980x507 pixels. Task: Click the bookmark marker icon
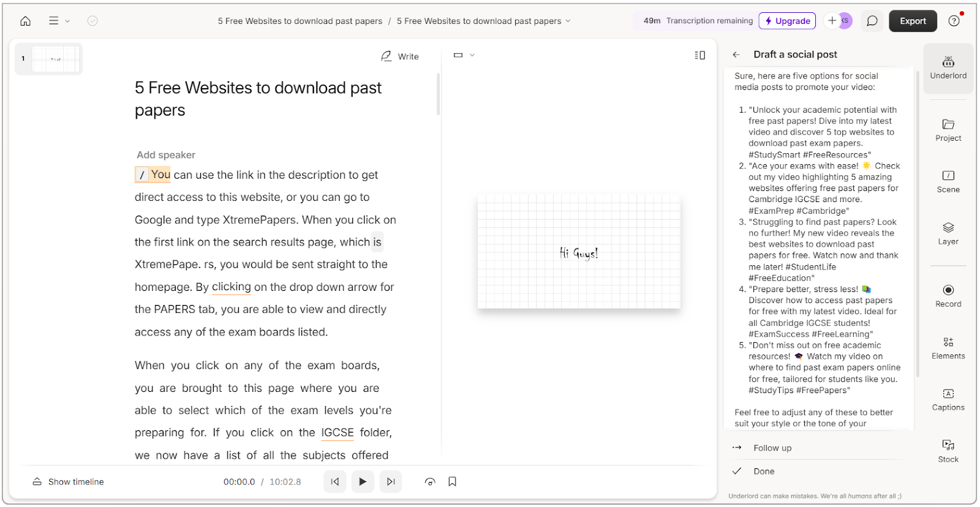pos(453,482)
